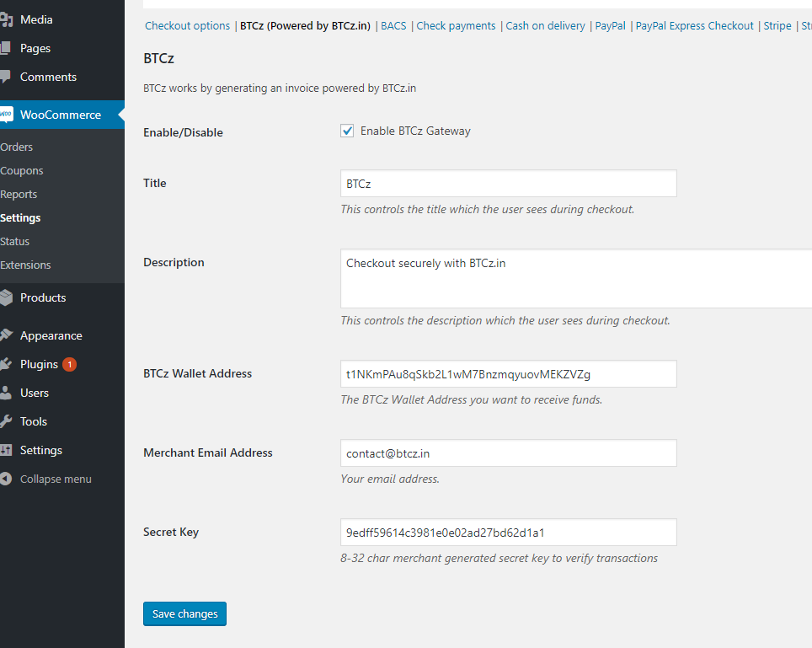Image resolution: width=812 pixels, height=648 pixels.
Task: Click the WooCommerce logo icon
Action: 6,115
